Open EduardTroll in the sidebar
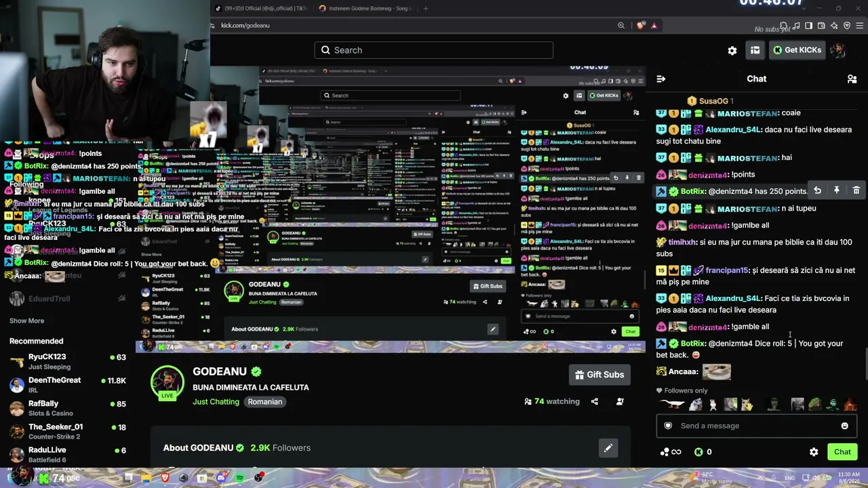Viewport: 868px width, 488px height. (x=68, y=299)
